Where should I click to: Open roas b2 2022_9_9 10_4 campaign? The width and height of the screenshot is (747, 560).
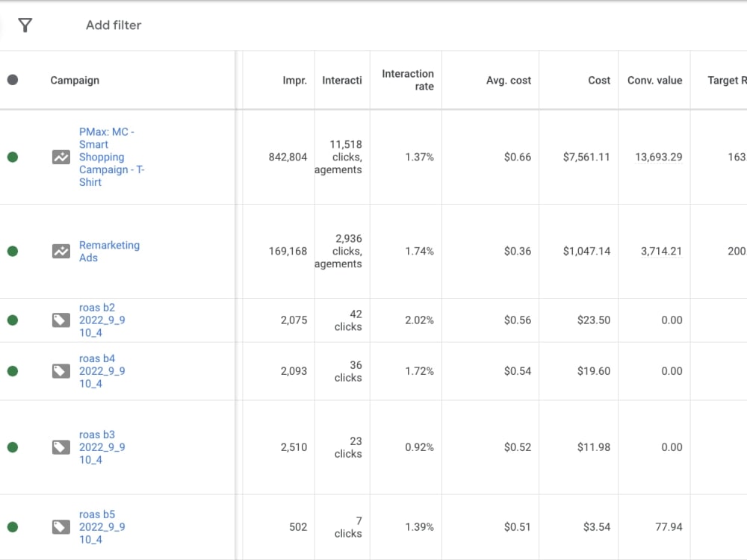[x=102, y=320]
